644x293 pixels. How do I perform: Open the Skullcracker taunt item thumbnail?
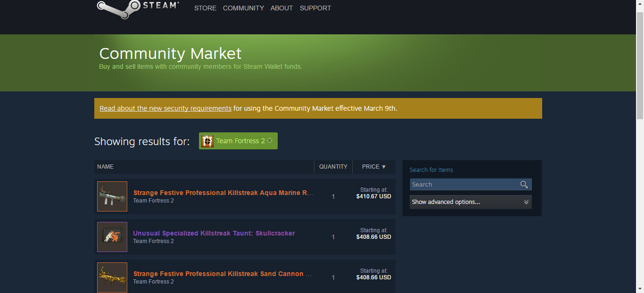pyautogui.click(x=112, y=237)
